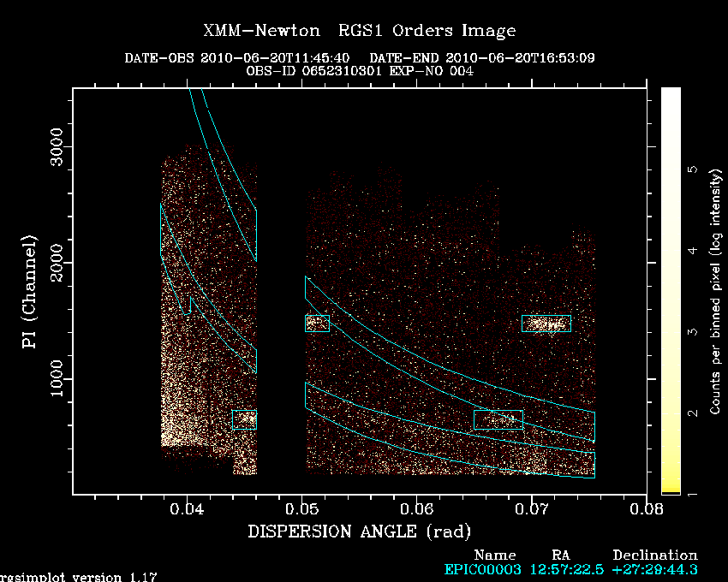Click the 'PI (Channel)' y-axis label
The width and height of the screenshot is (728, 582).
tap(29, 292)
